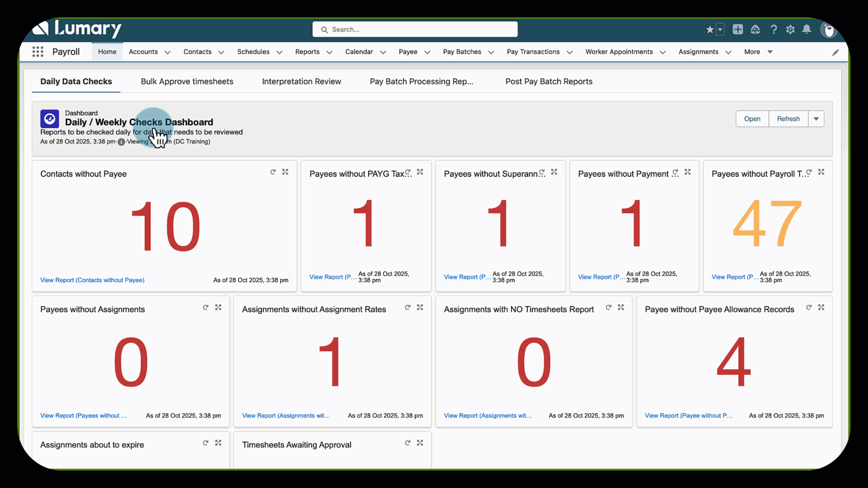This screenshot has height=488, width=868.
Task: Switch to the Bulk Approve timesheets tab
Action: pyautogui.click(x=187, y=81)
